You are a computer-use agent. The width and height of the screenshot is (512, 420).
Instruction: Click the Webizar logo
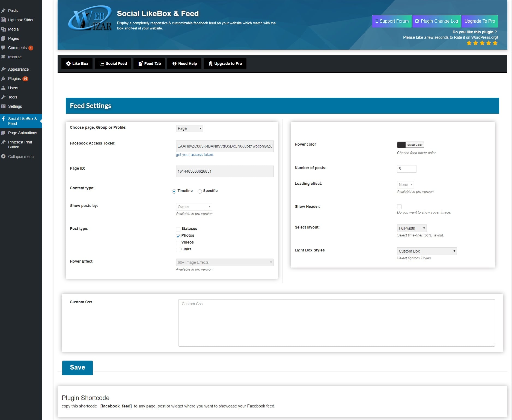click(x=90, y=18)
